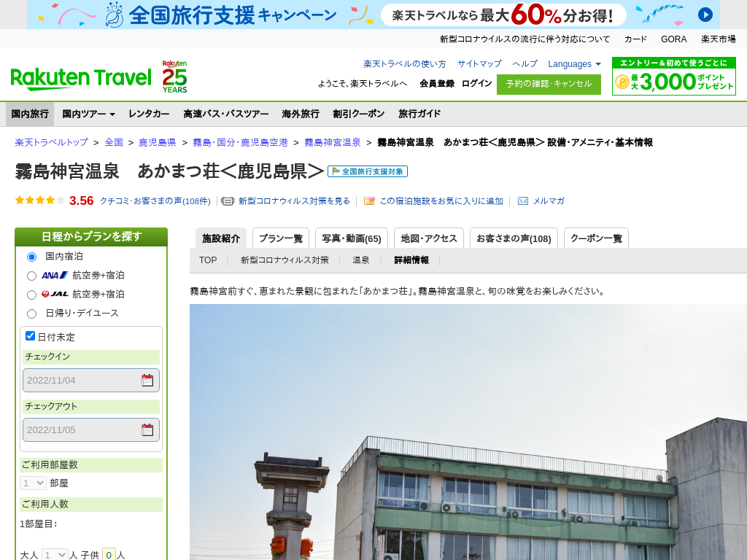Select the JAL 航空券+宿泊 radio option
This screenshot has width=747, height=560.
[x=32, y=295]
